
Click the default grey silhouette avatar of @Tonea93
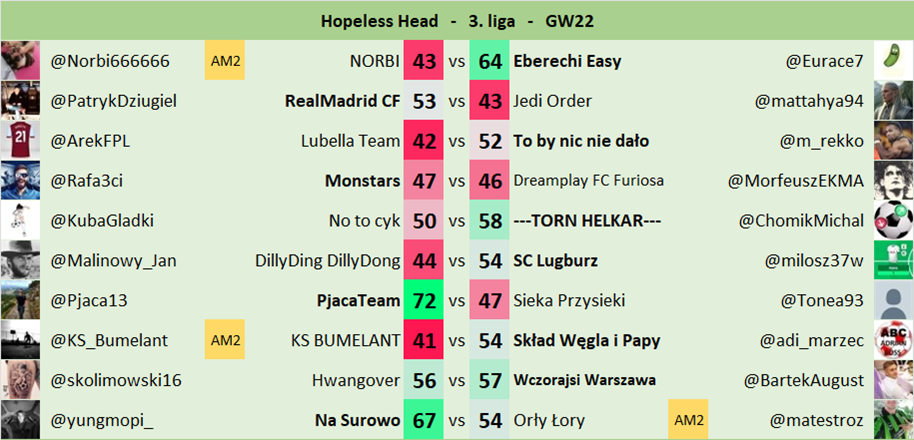click(893, 300)
